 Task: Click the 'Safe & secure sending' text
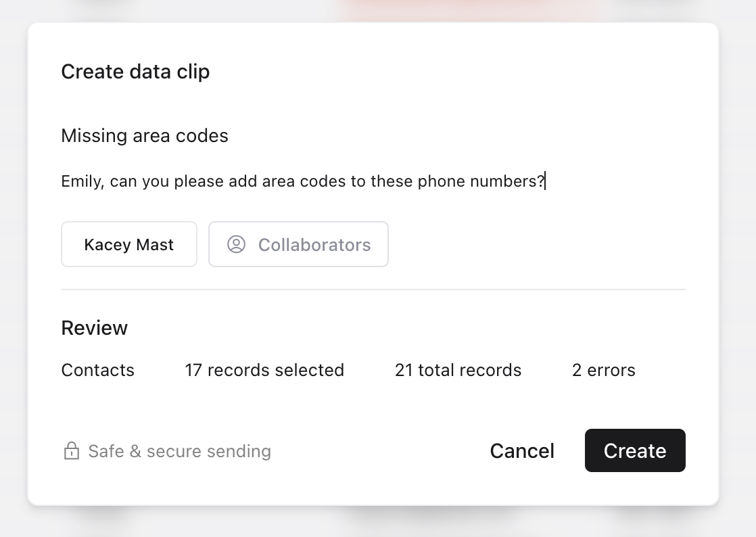tap(179, 451)
